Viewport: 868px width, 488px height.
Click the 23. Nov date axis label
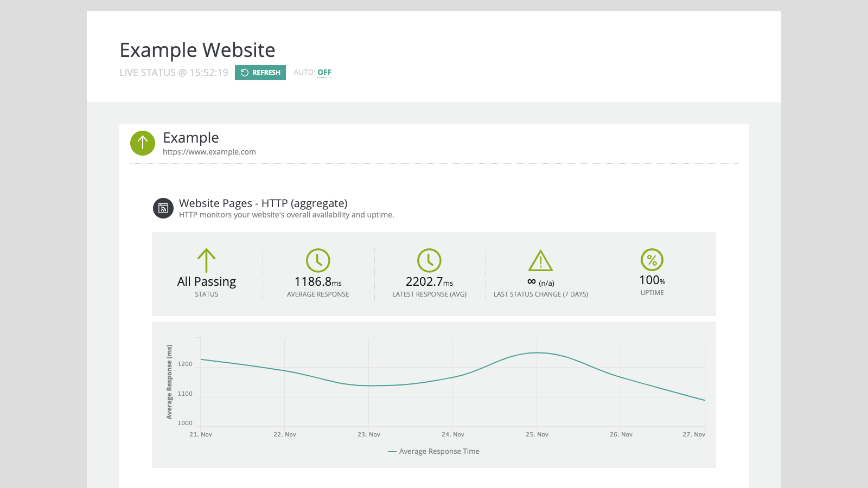point(369,434)
